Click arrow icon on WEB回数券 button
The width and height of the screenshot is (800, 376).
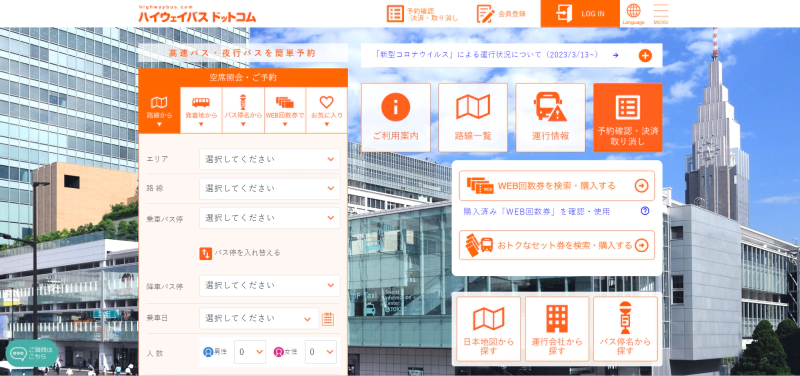click(641, 186)
